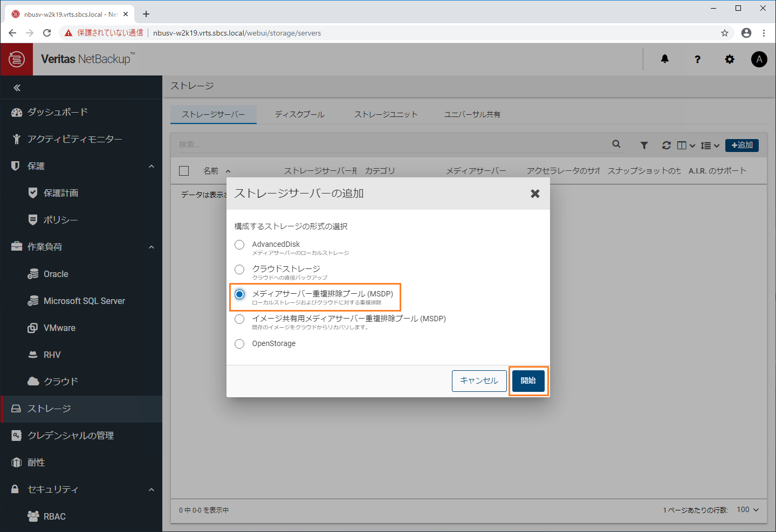Bookmark this page with star icon
Viewport: 776px width, 532px height.
[x=725, y=33]
